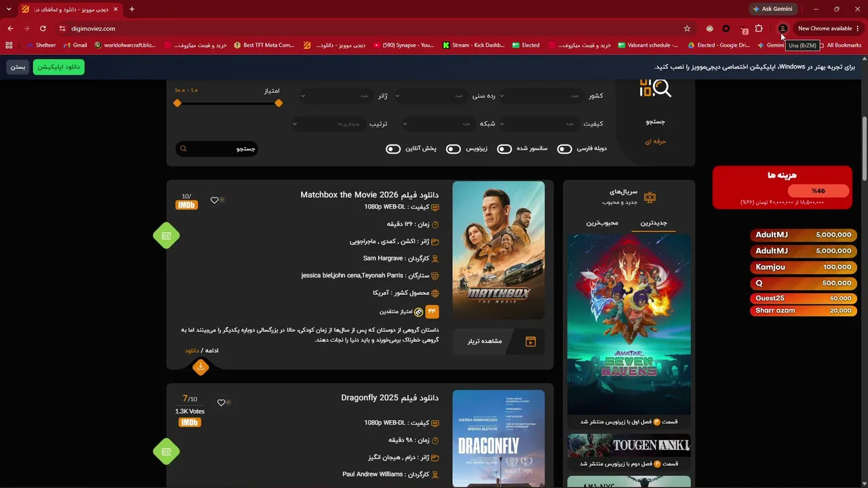Click the green دانلود اپلیکیشن button

(x=58, y=67)
